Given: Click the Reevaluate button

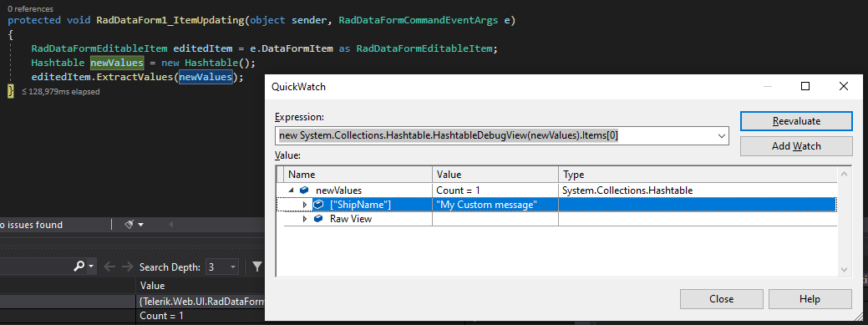Looking at the screenshot, I should point(796,121).
